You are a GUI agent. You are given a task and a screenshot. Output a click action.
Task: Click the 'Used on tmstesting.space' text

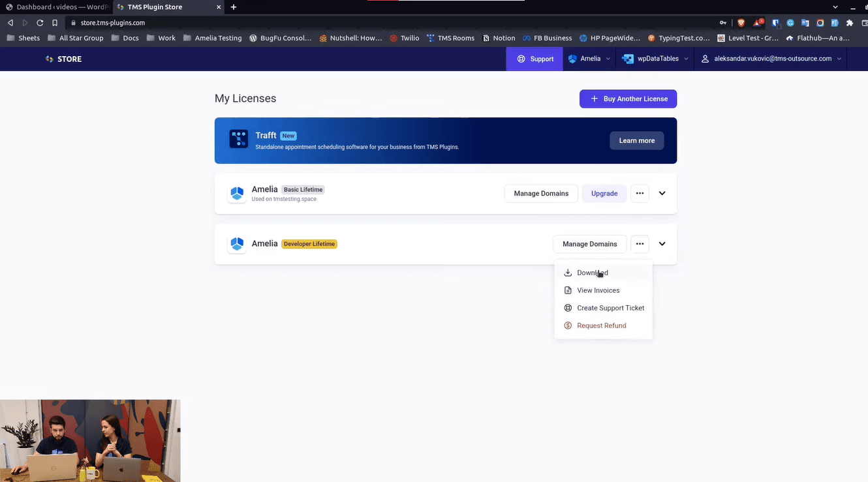point(284,199)
